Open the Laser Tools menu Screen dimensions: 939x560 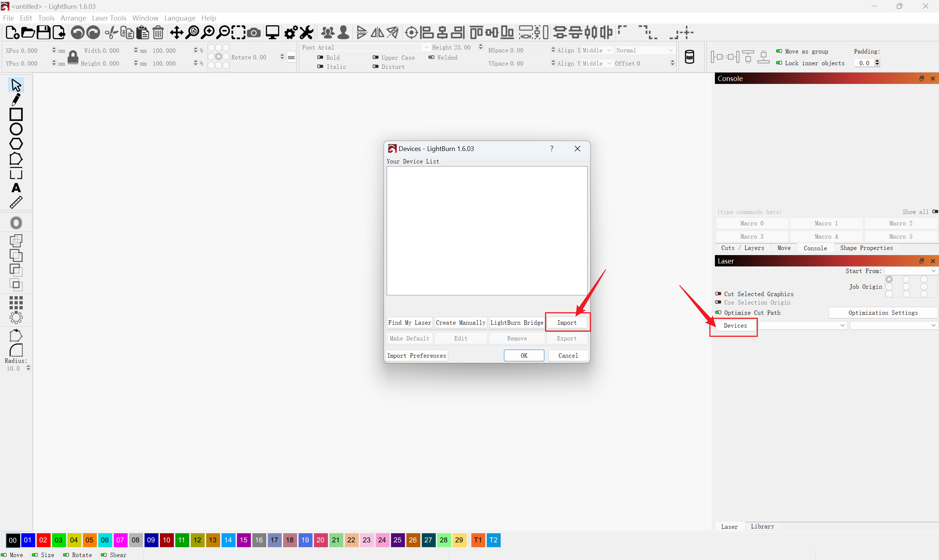[x=109, y=18]
